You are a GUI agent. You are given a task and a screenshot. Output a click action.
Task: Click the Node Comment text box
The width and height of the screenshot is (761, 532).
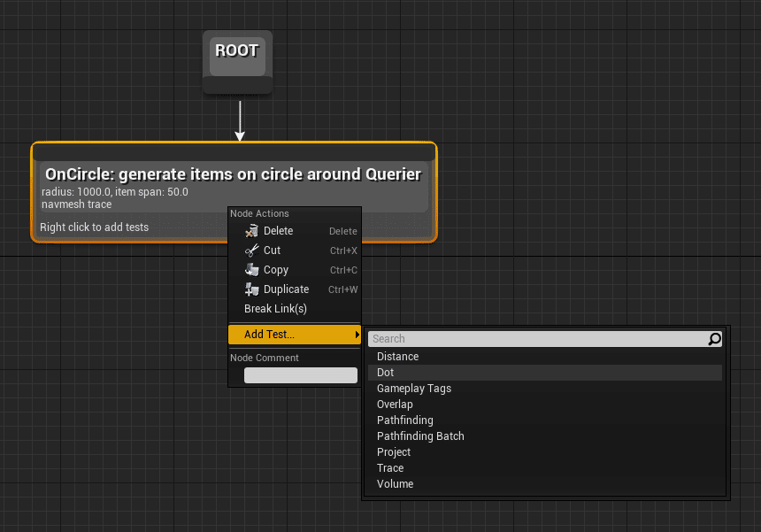301,375
